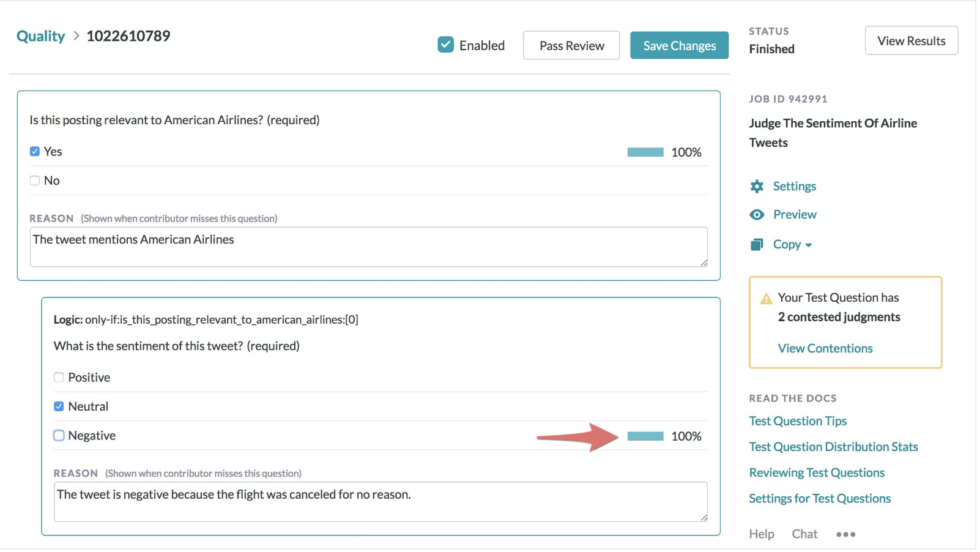Uncheck the Yes relevance option

click(35, 152)
